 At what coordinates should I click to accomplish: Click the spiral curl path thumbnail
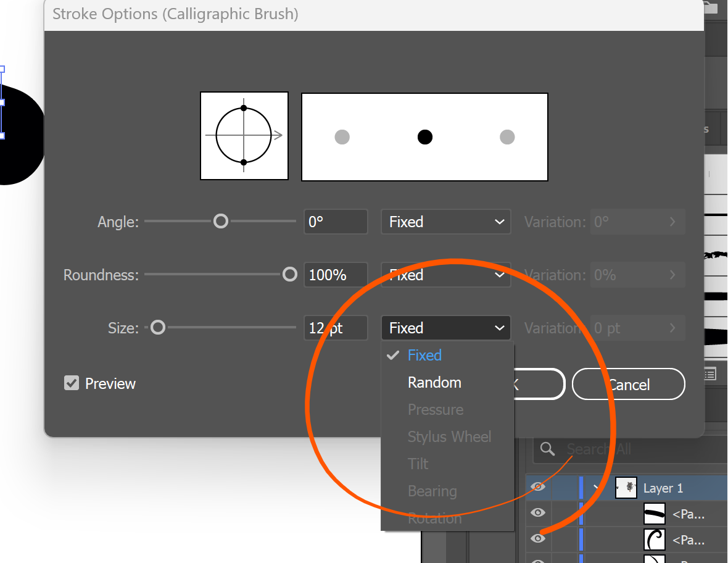point(655,540)
